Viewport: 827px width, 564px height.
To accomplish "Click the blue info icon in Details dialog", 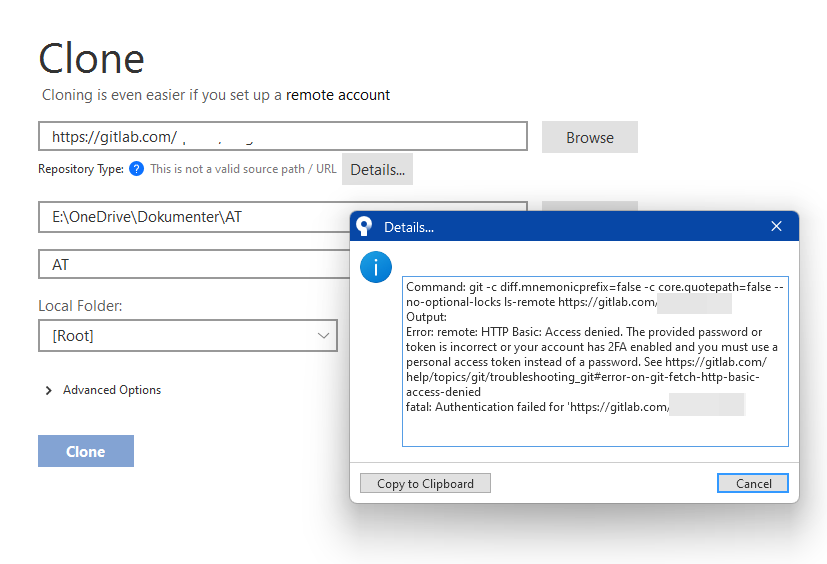I will pos(376,267).
